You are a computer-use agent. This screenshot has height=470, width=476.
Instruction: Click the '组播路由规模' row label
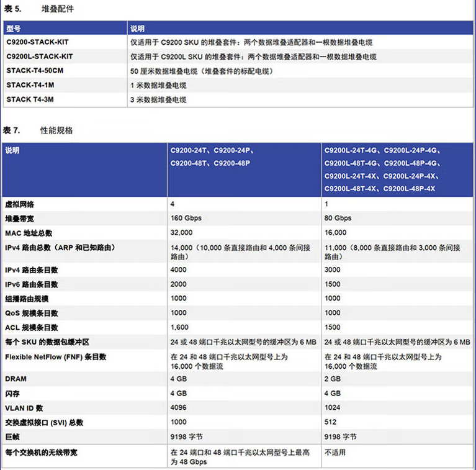(x=27, y=299)
